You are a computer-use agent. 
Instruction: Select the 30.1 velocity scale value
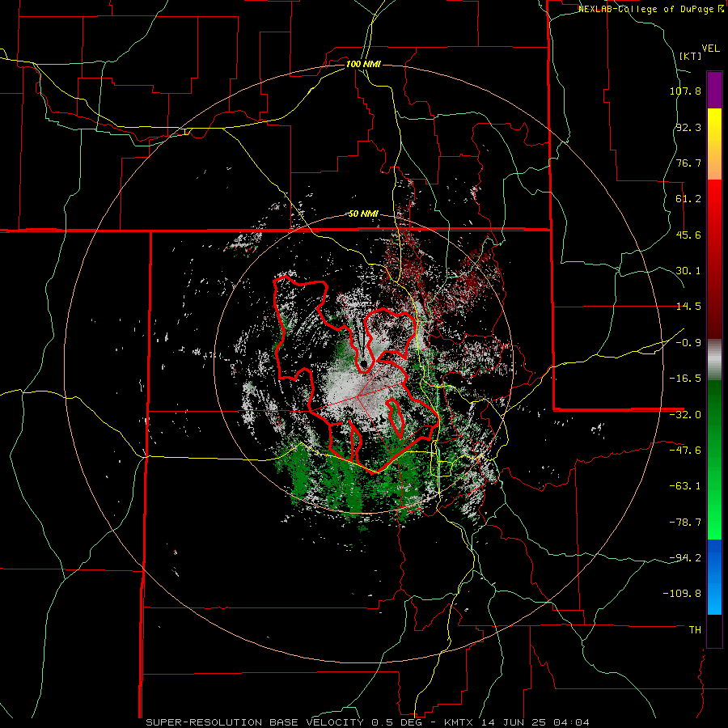tap(688, 271)
